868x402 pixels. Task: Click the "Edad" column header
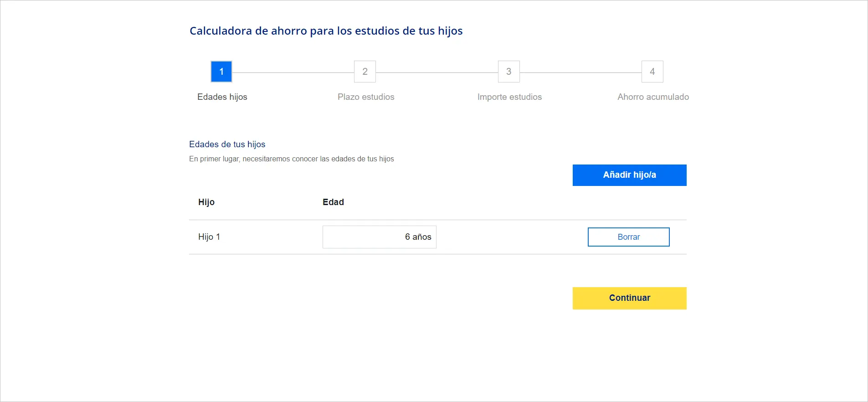point(333,202)
